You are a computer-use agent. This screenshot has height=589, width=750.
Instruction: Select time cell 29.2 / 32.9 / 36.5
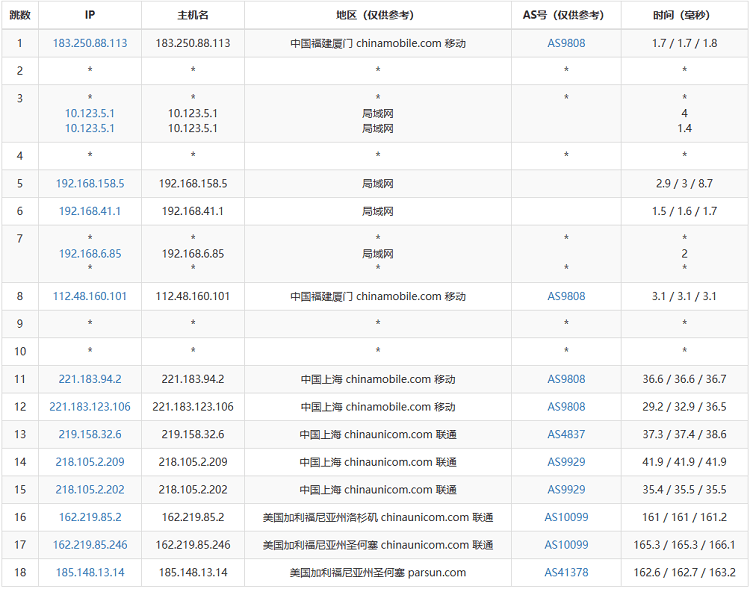[684, 407]
